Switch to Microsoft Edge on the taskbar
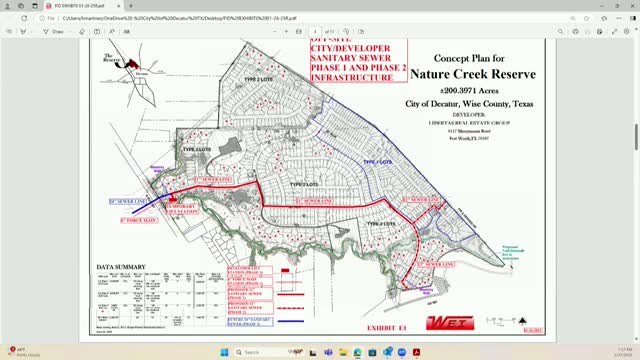The height and width of the screenshot is (360, 640). point(358,352)
